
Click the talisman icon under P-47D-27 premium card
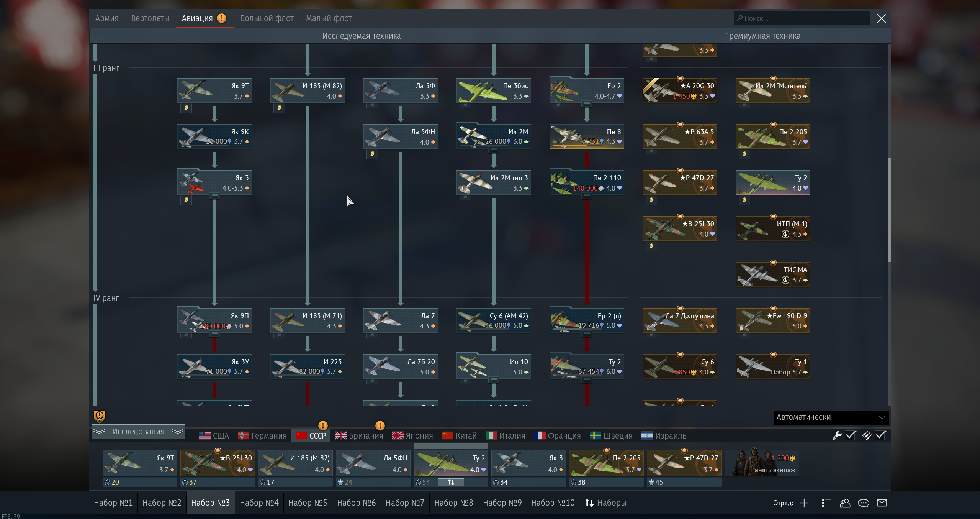(651, 200)
